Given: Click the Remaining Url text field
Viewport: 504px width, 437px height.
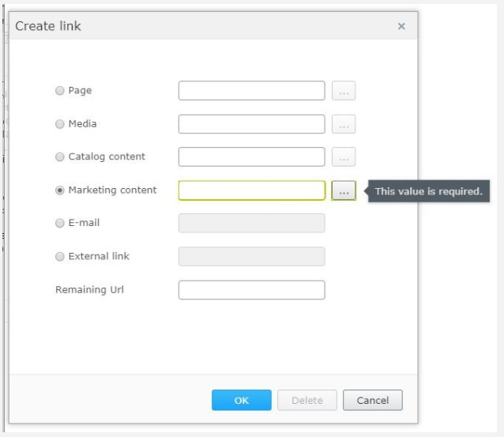Looking at the screenshot, I should tap(251, 290).
